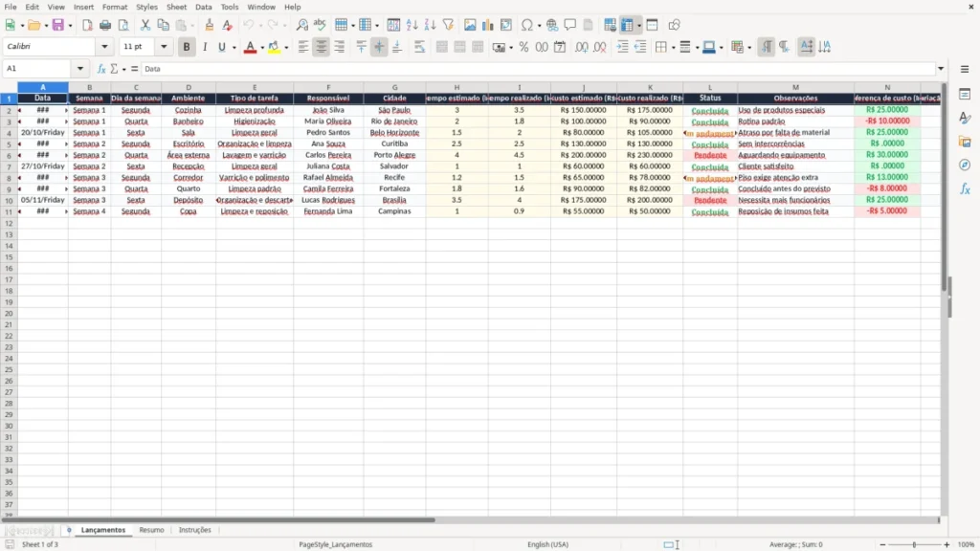This screenshot has height=551, width=980.
Task: Click the Sum sigma button
Action: click(114, 69)
